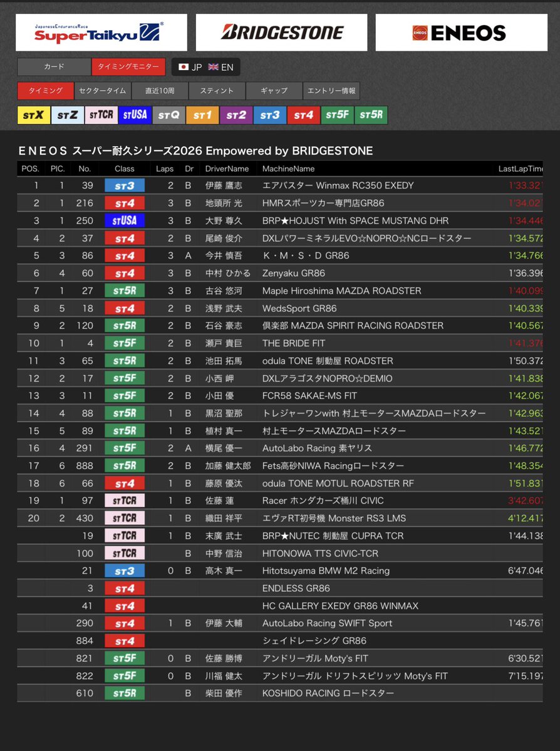Select driver 尾崎 俊介
The height and width of the screenshot is (751, 560).
pos(224,239)
